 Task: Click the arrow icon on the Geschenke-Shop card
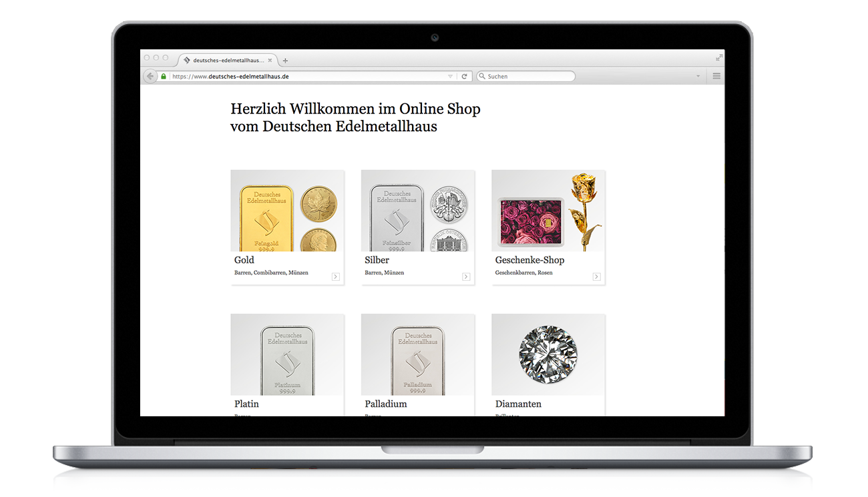596,276
